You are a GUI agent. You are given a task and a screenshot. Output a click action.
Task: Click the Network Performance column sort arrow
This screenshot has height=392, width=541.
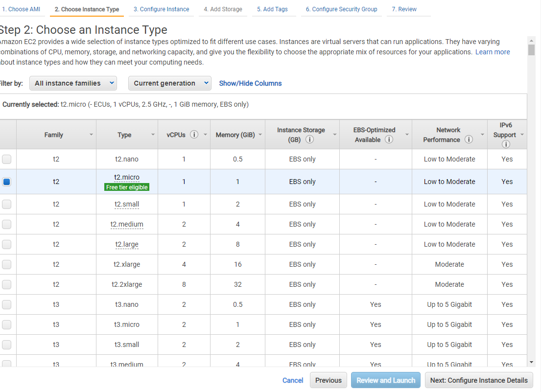482,135
